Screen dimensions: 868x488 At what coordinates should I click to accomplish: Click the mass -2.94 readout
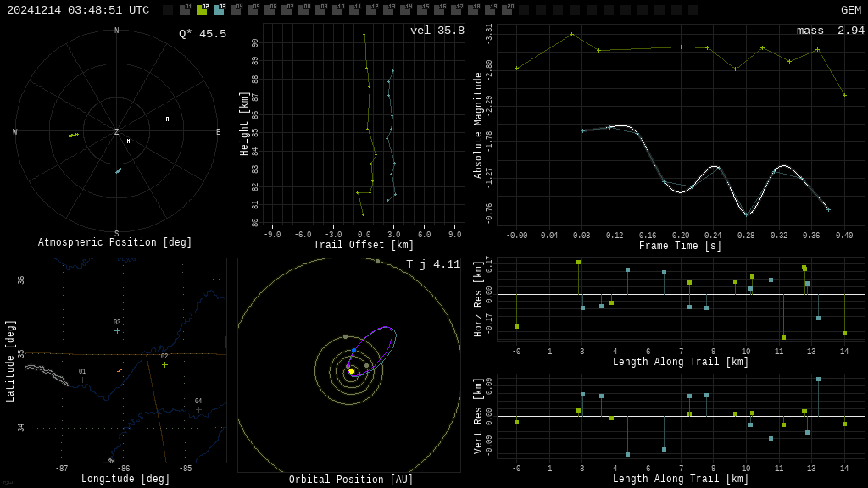pyautogui.click(x=830, y=30)
